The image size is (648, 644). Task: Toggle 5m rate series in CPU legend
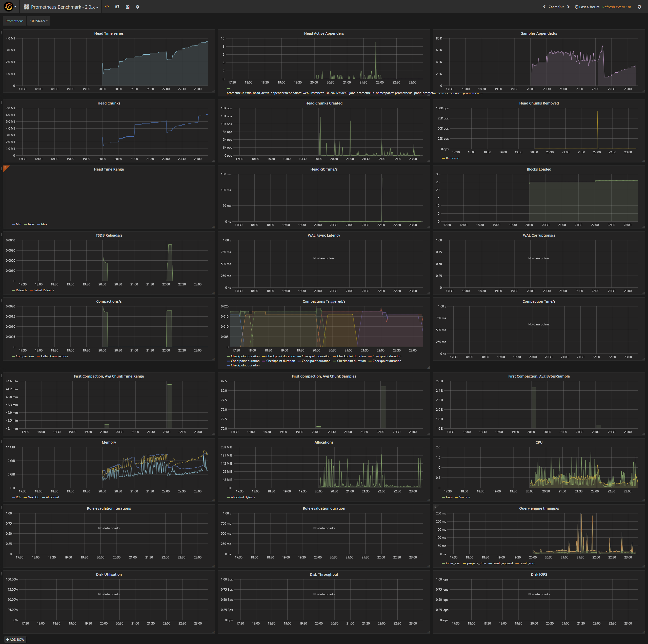[464, 497]
